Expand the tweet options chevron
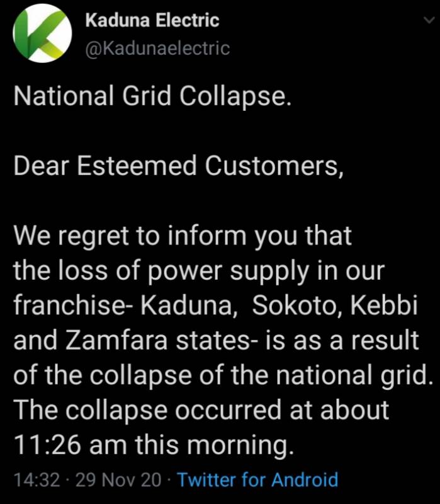Screen dimensions: 440x504 429,20
